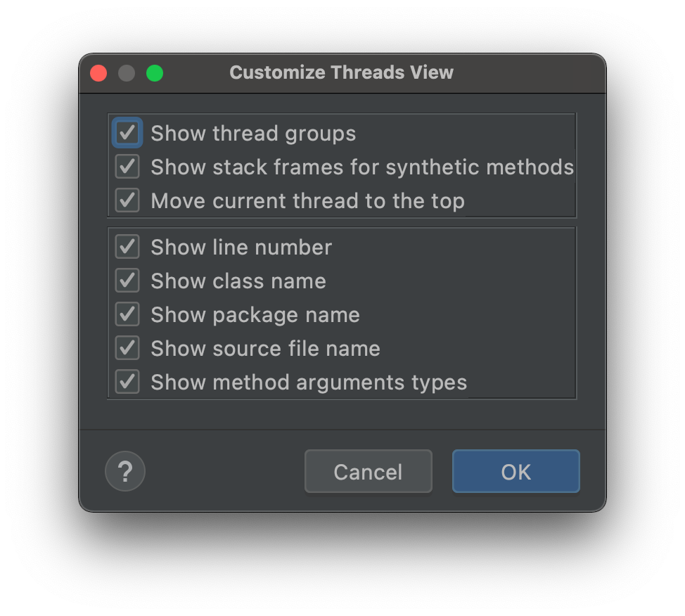Click the Show package name label text
This screenshot has width=685, height=616.
[x=255, y=314]
